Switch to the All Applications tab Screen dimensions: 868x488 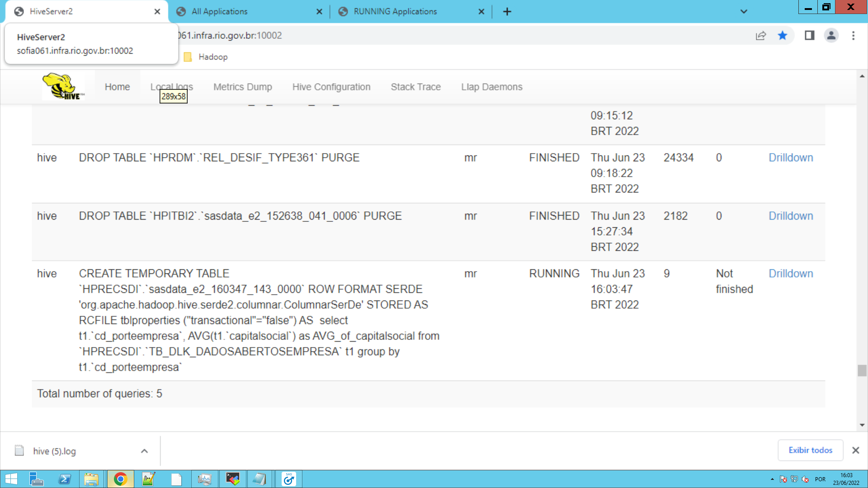(220, 11)
